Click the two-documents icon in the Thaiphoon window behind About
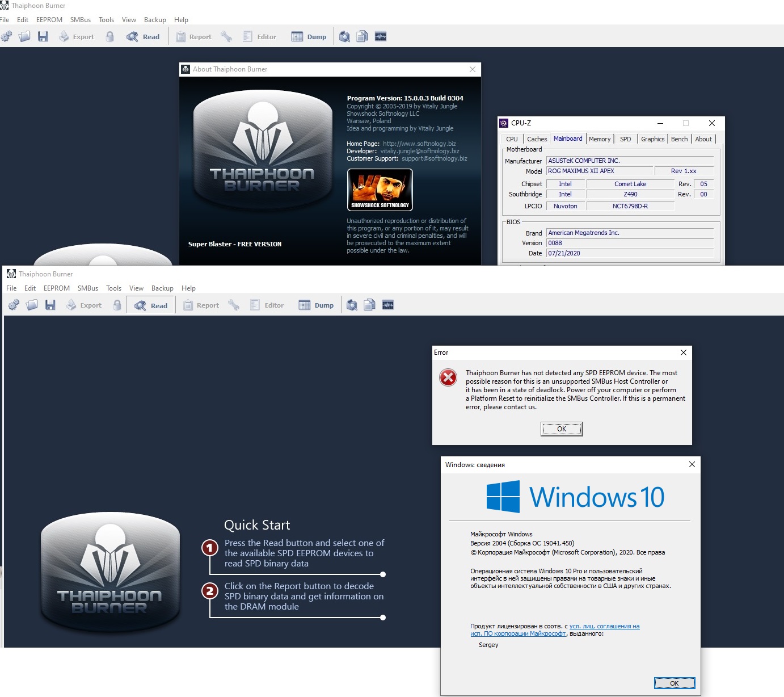This screenshot has width=784, height=697. [x=363, y=37]
